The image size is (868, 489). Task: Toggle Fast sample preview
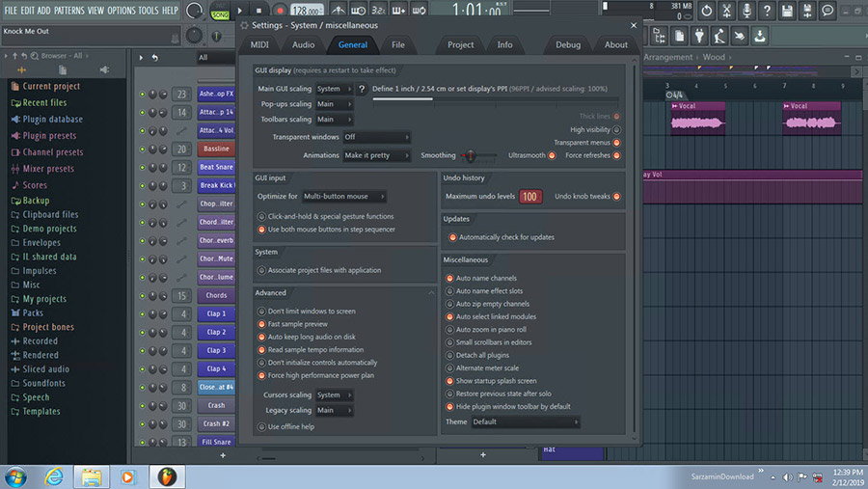(261, 324)
